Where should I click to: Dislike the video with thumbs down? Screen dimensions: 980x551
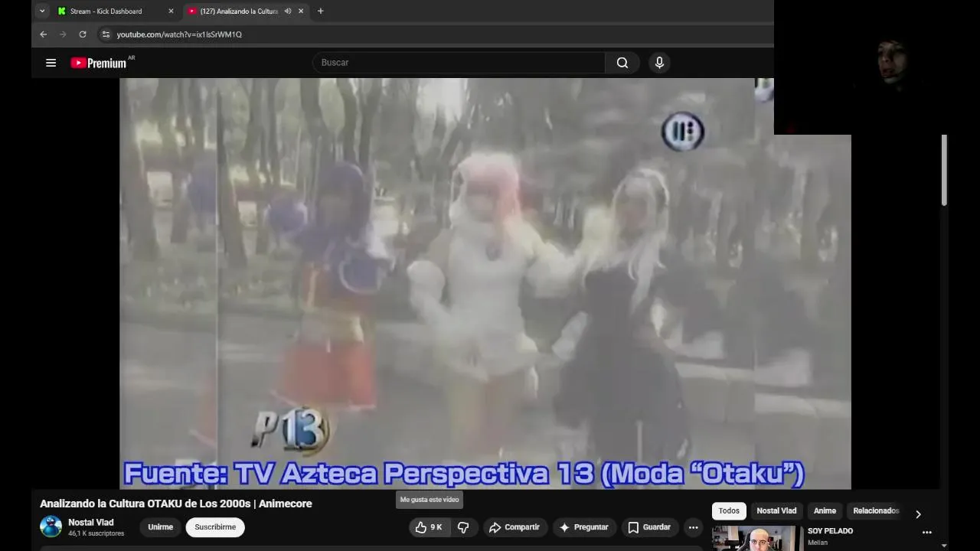(x=463, y=527)
